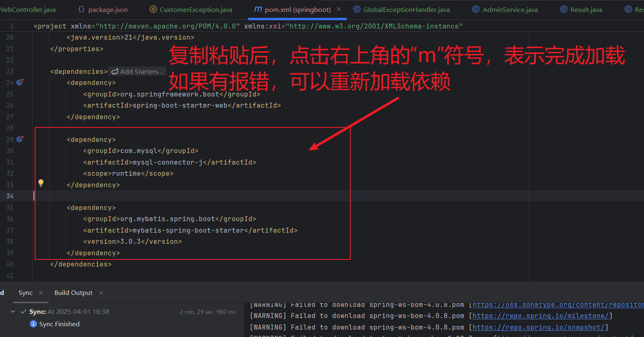Collapse the 'Sync: At 2025-04-01' tree entry

(12, 312)
